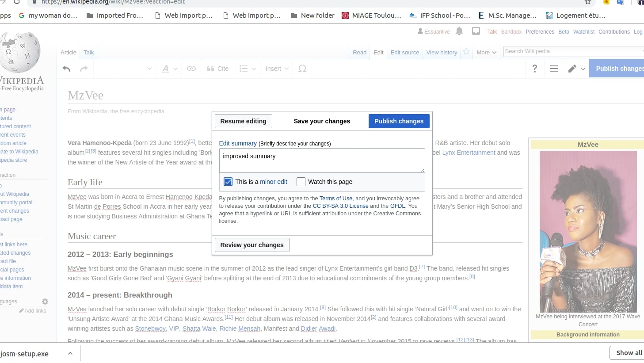Open the Imported Fro… bookmarks folder

(x=115, y=15)
